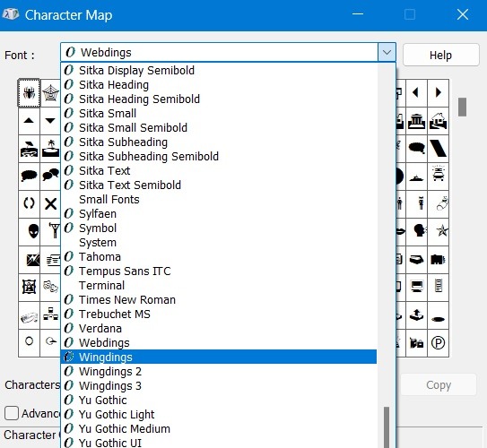Image resolution: width=487 pixels, height=448 pixels.
Task: Pick the up-pointing triangle glyph
Action: click(29, 121)
